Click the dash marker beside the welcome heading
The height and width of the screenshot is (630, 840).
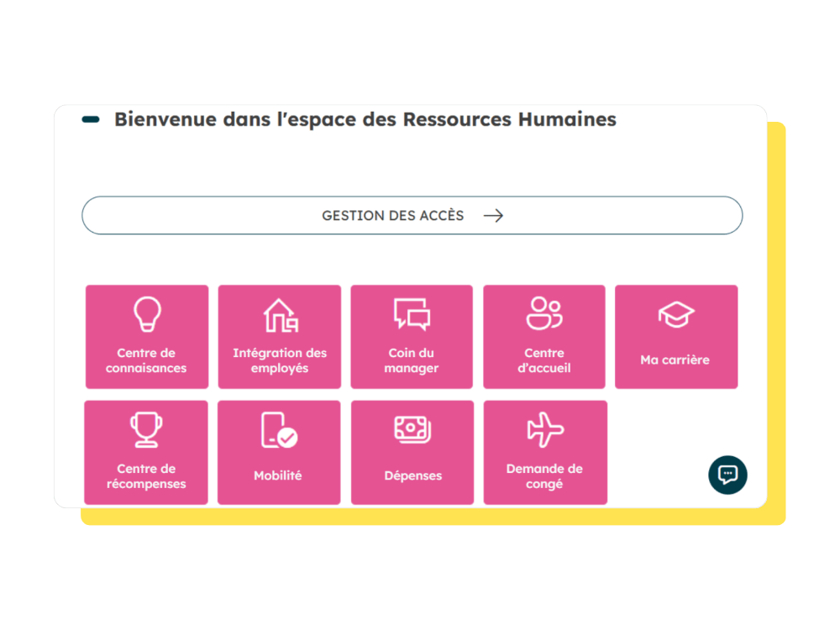[x=90, y=119]
